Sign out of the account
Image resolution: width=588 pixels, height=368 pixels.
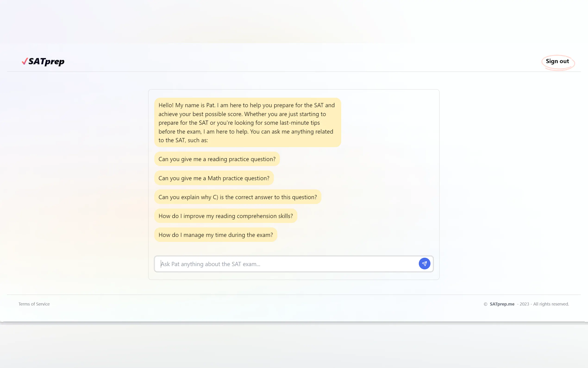[557, 61]
